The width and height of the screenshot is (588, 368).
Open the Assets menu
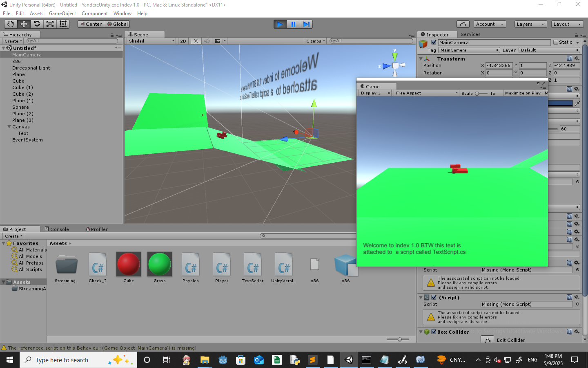click(x=36, y=13)
